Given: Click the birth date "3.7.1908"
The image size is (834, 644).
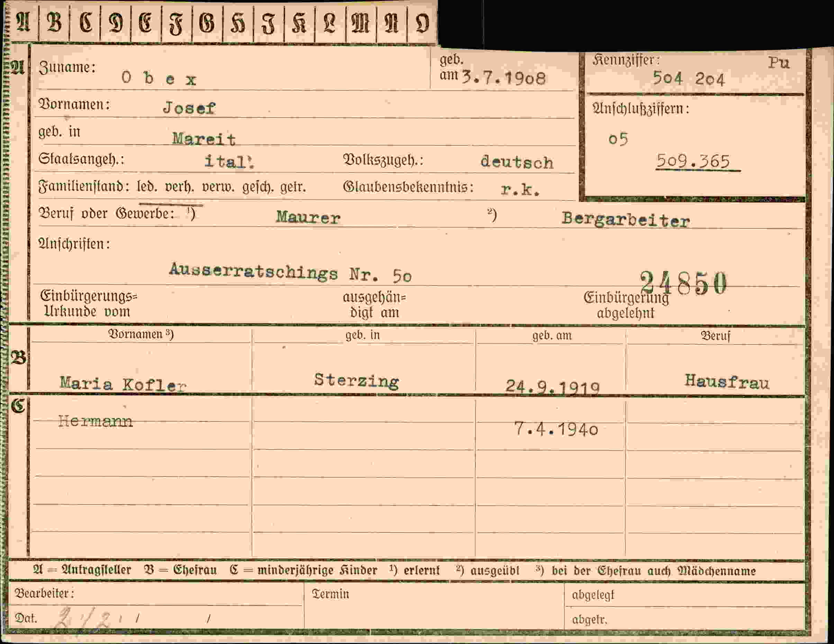Looking at the screenshot, I should (x=504, y=78).
